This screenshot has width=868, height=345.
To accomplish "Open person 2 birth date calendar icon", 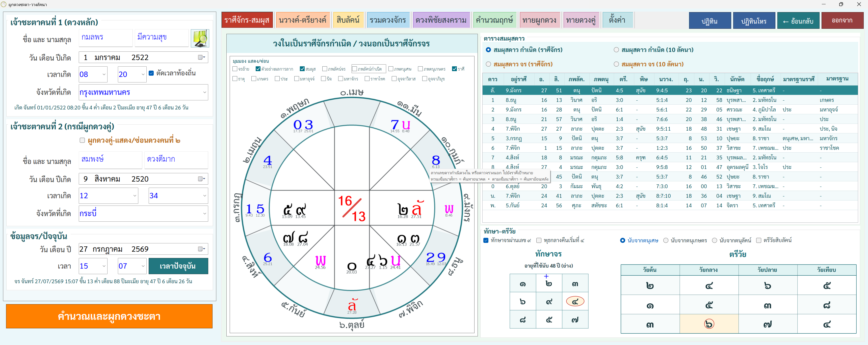I will tap(201, 179).
